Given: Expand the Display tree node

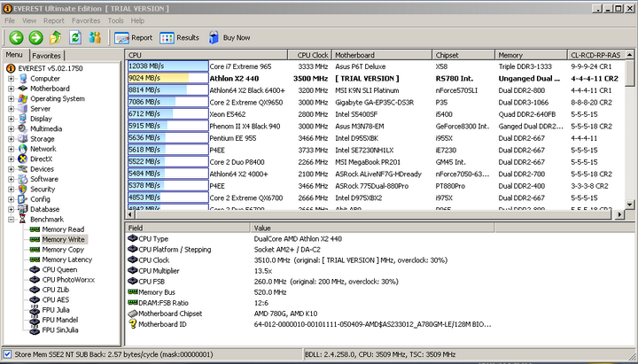Looking at the screenshot, I should pos(11,119).
